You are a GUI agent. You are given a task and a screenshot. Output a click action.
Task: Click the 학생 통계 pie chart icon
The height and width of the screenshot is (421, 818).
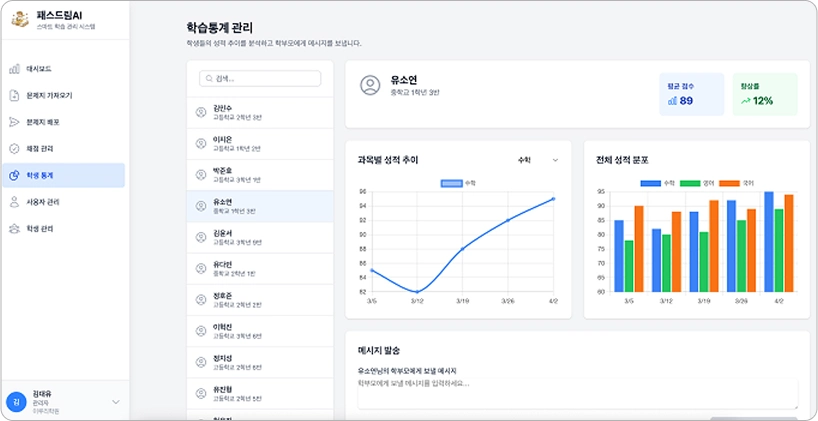pyautogui.click(x=14, y=175)
